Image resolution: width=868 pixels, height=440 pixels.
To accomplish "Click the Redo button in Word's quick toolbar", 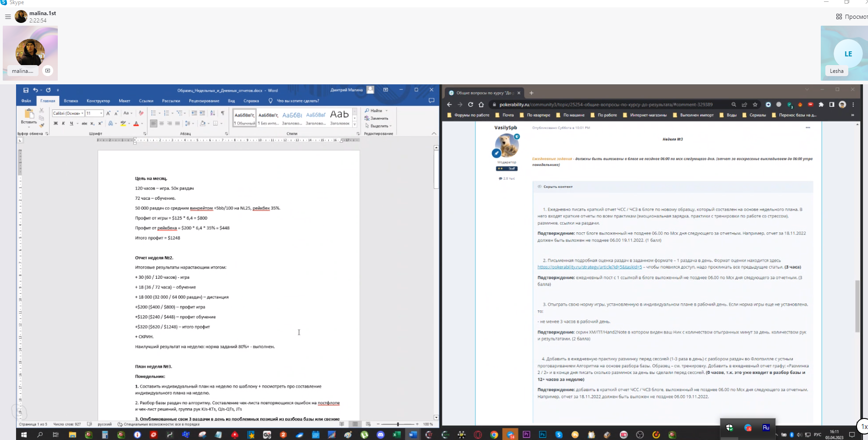I will [x=48, y=90].
